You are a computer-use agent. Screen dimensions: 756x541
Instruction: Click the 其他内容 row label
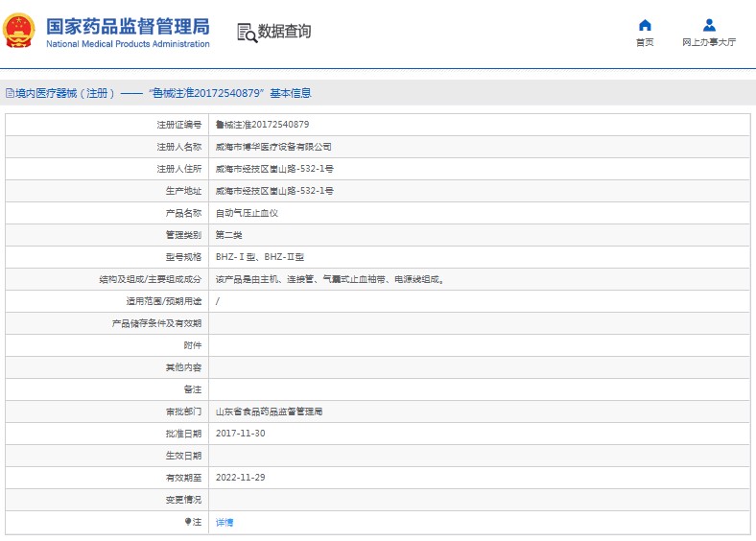(183, 367)
